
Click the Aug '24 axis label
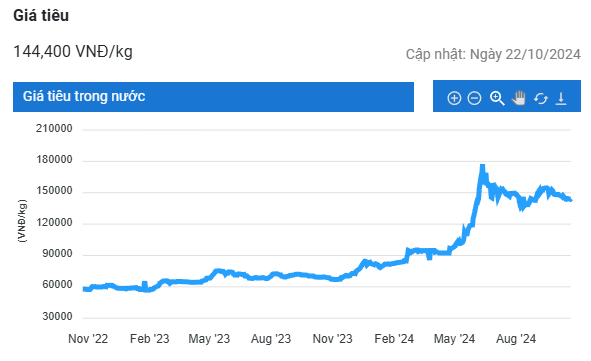pyautogui.click(x=516, y=339)
